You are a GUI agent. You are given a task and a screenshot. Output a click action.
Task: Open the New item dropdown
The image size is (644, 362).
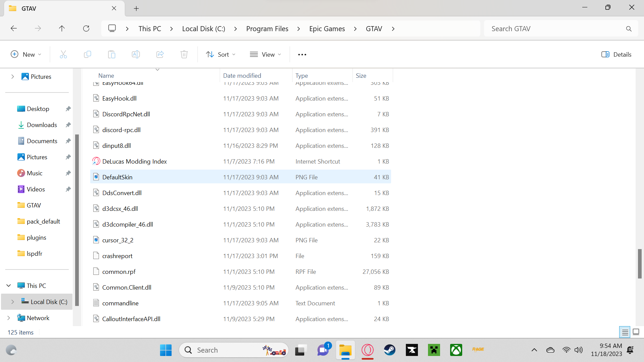26,54
